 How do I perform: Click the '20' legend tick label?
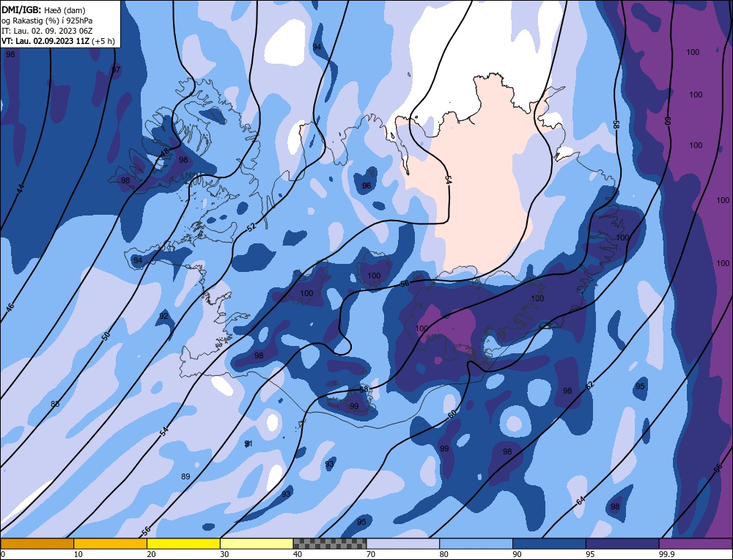click(152, 554)
